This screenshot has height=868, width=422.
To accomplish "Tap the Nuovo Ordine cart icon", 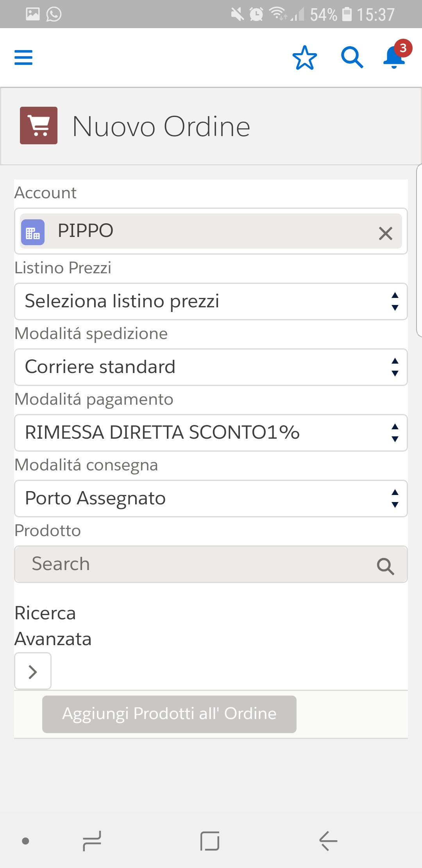I will pos(39,126).
